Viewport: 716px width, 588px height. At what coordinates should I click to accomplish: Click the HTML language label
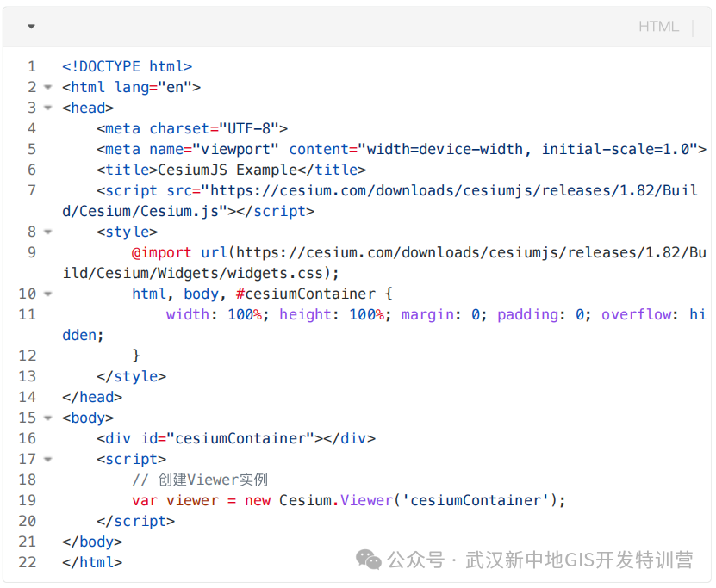658,27
